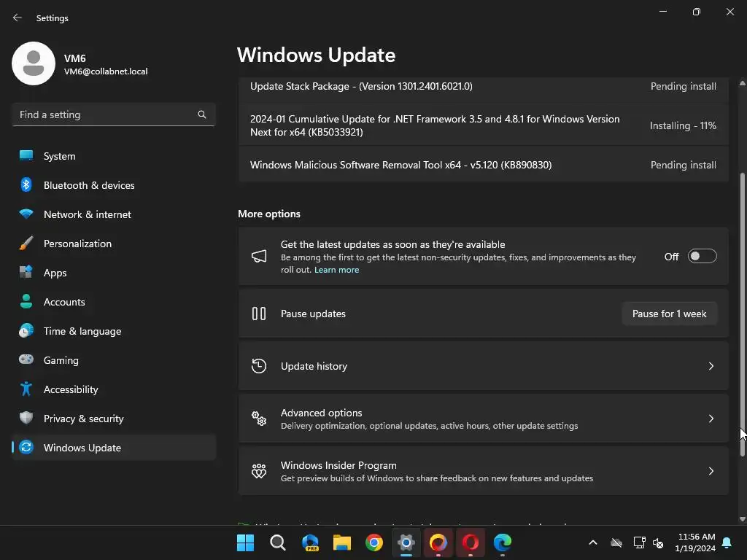The width and height of the screenshot is (747, 560).
Task: Follow the Learn more link
Action: coord(336,270)
